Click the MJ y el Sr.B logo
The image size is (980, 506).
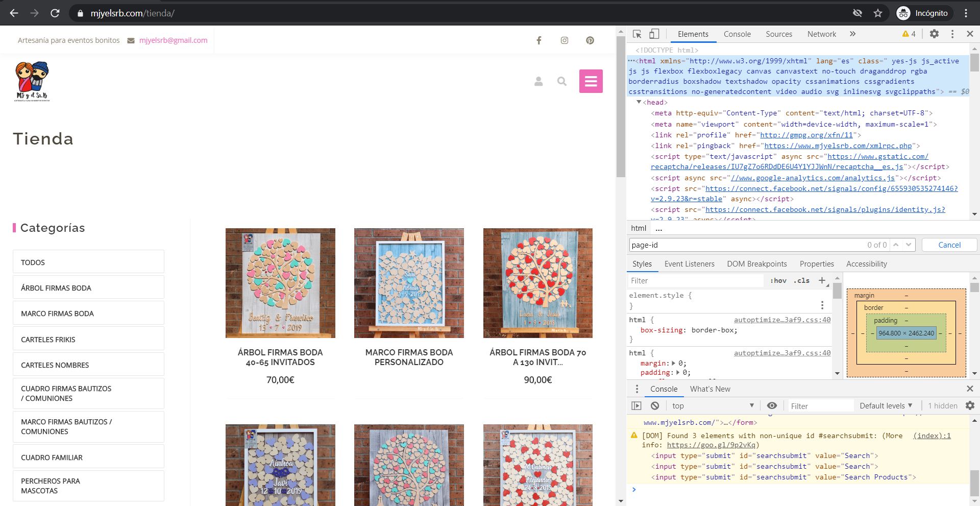pyautogui.click(x=32, y=82)
